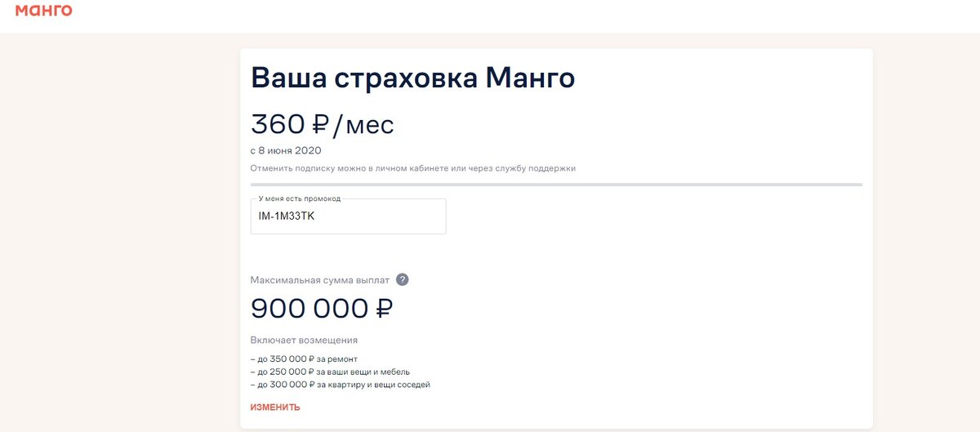
Task: Click the gray progress bar under cancellation note
Action: [x=556, y=185]
